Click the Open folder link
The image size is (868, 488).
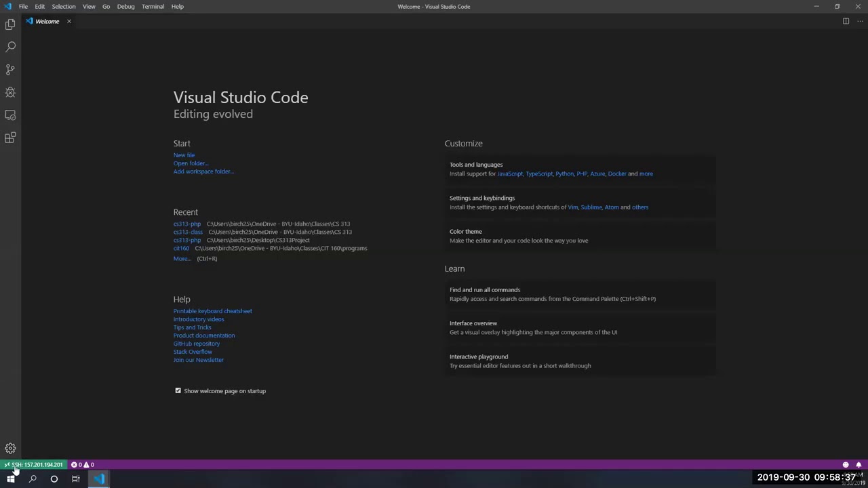tap(191, 163)
